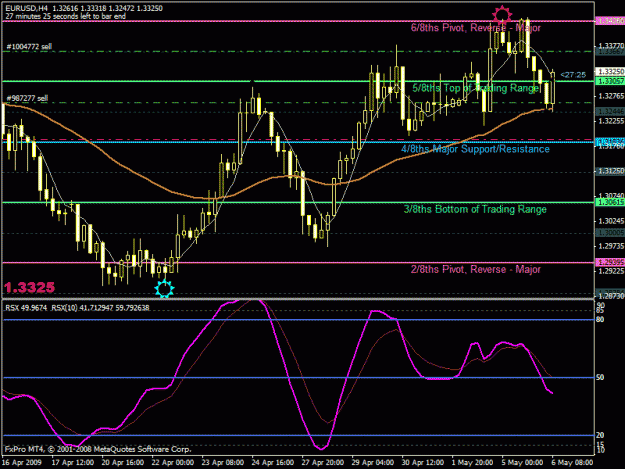Click the '27 minutes 25 seconds left to bar end' text
Image resolution: width=625 pixels, height=469 pixels.
click(x=65, y=16)
